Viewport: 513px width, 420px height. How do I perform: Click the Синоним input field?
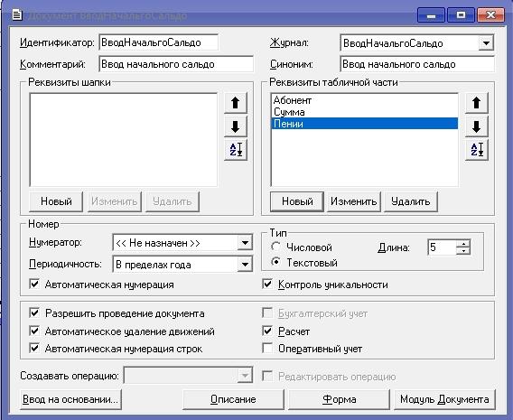[x=417, y=64]
